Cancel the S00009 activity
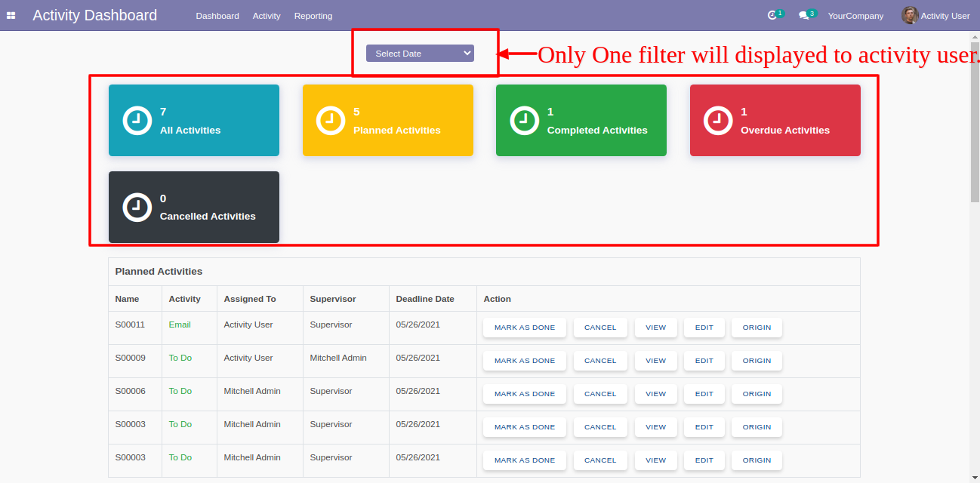The image size is (980, 483). (600, 361)
